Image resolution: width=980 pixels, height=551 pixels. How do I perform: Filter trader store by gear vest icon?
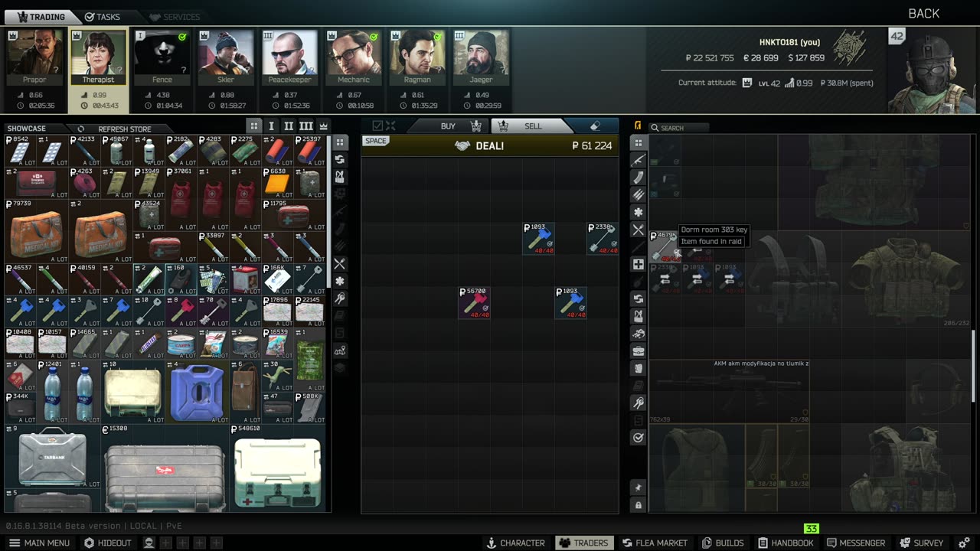(x=340, y=177)
